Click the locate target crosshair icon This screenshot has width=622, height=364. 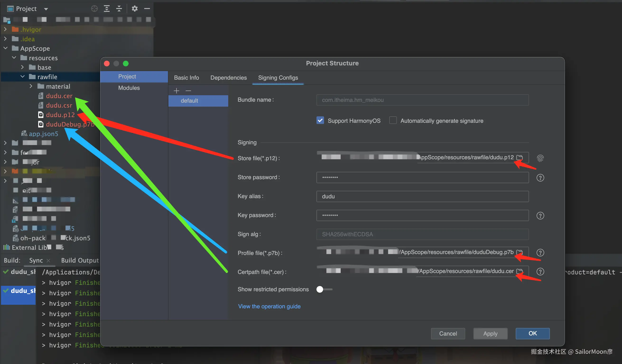coord(94,9)
